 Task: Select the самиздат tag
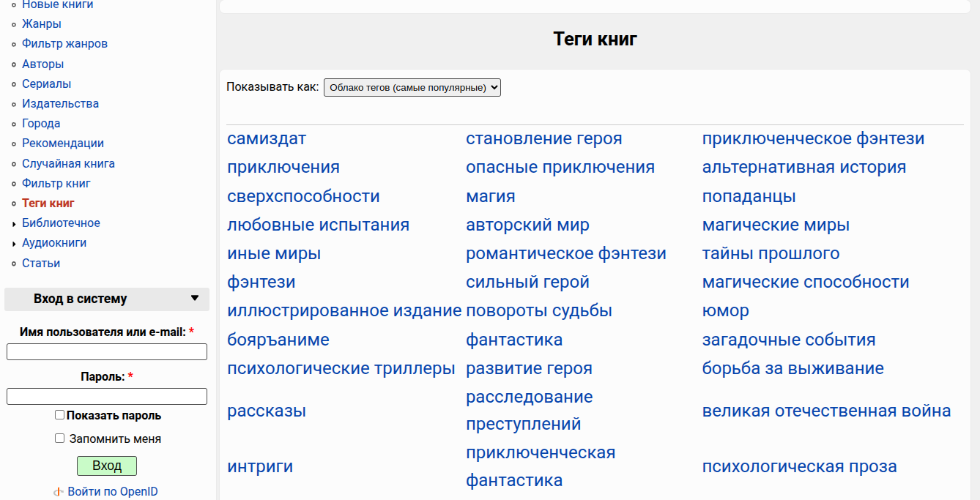coord(267,139)
